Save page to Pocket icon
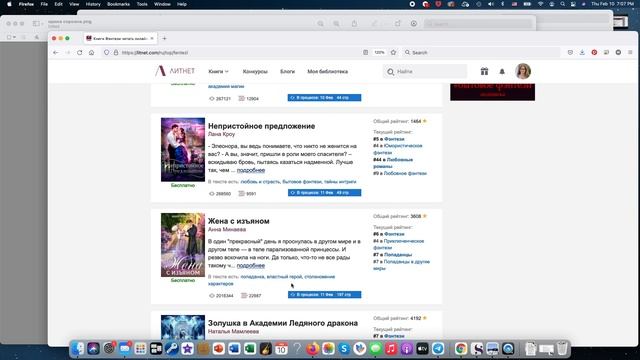The image size is (640, 360). click(570, 53)
